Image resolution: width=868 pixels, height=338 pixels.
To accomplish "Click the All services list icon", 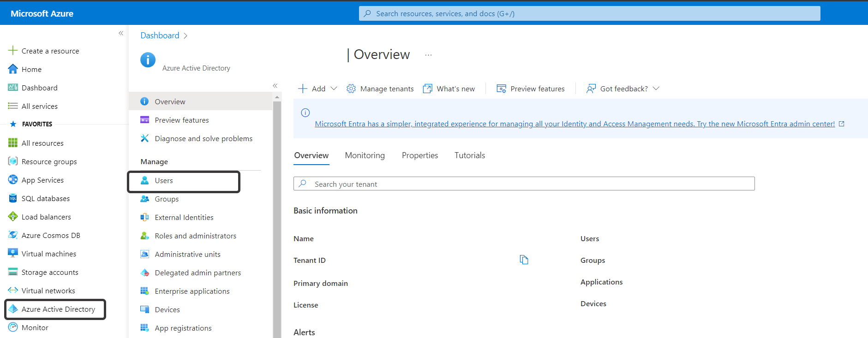I will [x=13, y=106].
